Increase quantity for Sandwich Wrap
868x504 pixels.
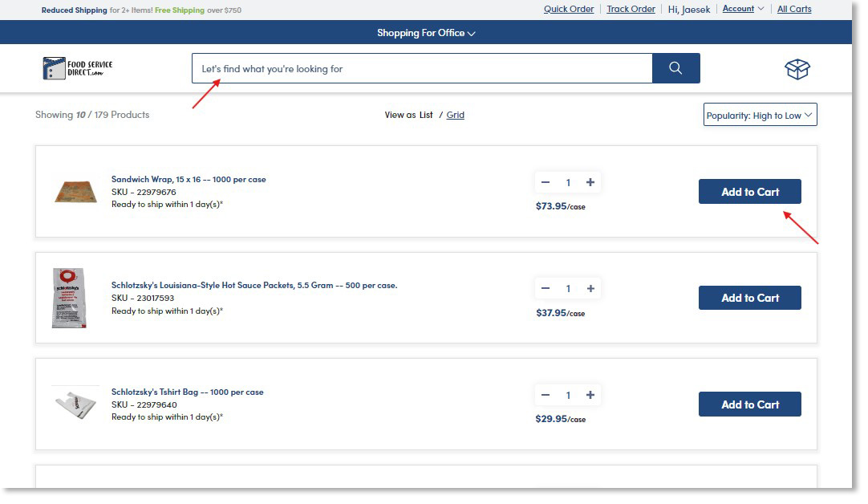(590, 183)
